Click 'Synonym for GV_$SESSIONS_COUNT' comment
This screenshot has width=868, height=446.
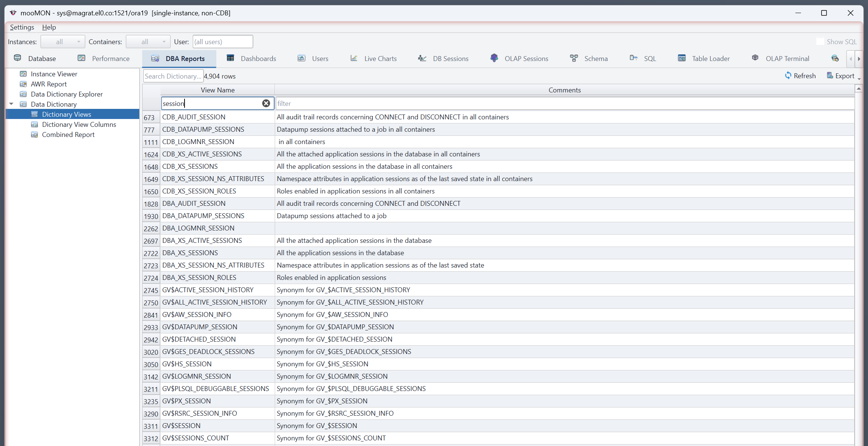tap(331, 438)
